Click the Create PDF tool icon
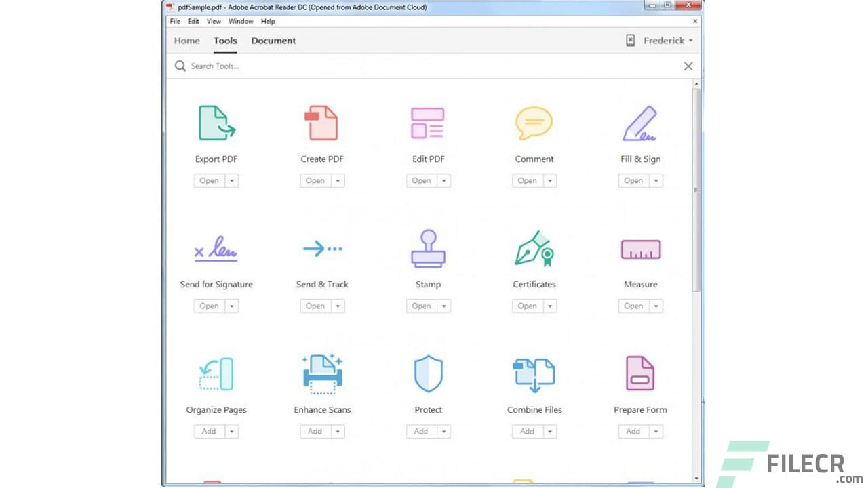Screen dimensions: 868x488 pos(322,123)
